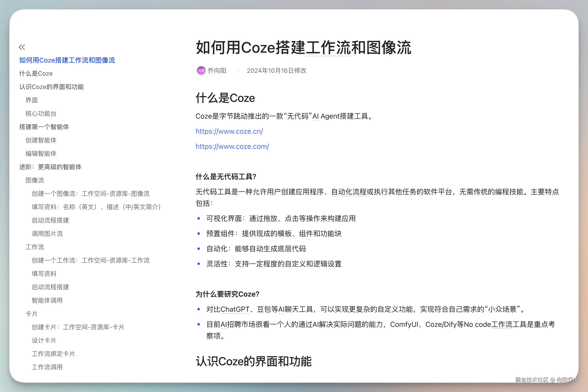Image resolution: width=588 pixels, height=392 pixels.
Task: Jump to 工作流绑定卡片 outline entry
Action: coord(53,354)
